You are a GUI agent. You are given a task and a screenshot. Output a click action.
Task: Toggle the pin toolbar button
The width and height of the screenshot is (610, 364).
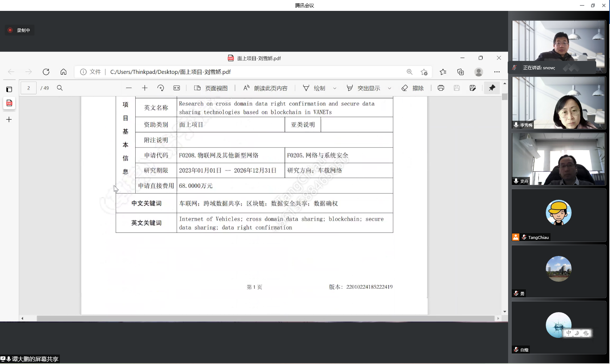tap(492, 88)
